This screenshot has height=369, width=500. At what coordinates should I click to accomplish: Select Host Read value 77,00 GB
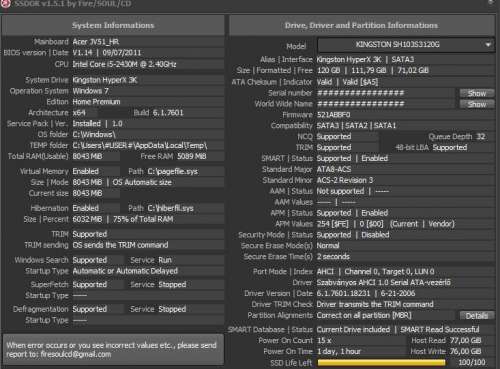[465, 341]
